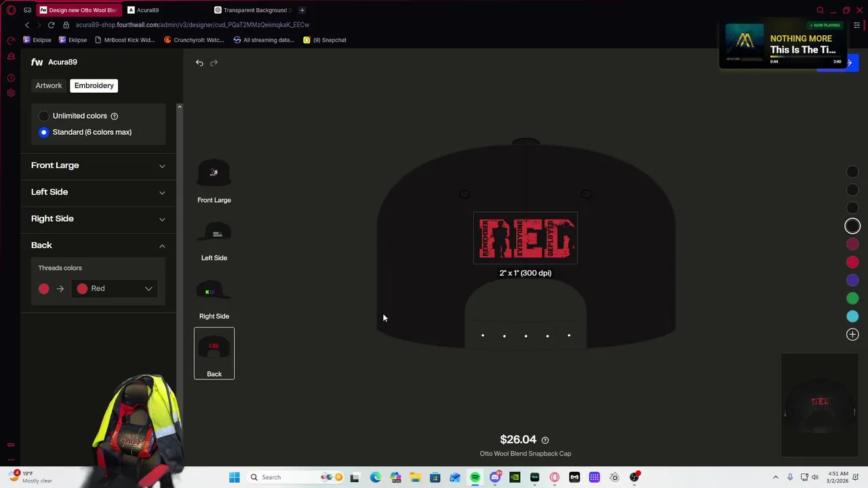
Task: Open Discord from the taskbar
Action: pyautogui.click(x=495, y=477)
